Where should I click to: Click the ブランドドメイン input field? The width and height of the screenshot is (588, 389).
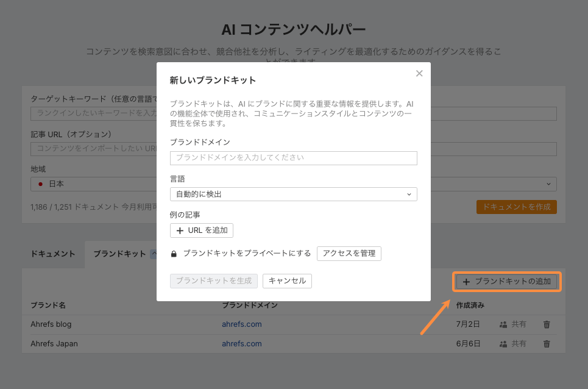coord(293,158)
